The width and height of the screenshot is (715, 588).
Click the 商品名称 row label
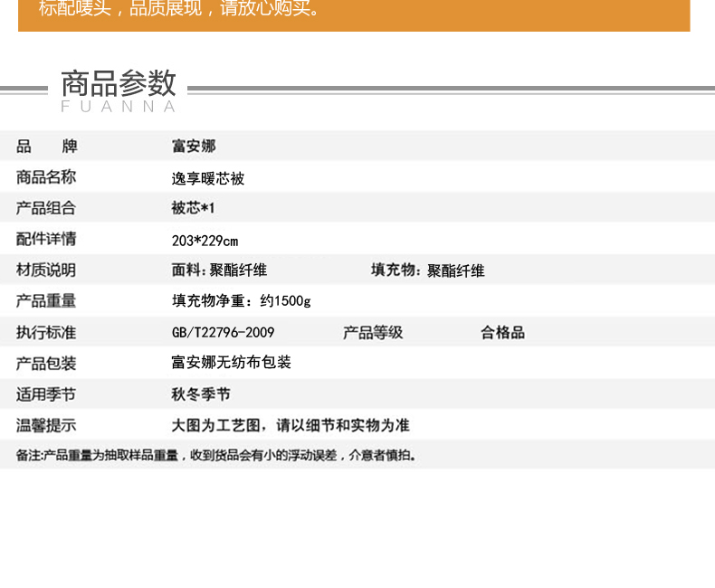tap(46, 177)
